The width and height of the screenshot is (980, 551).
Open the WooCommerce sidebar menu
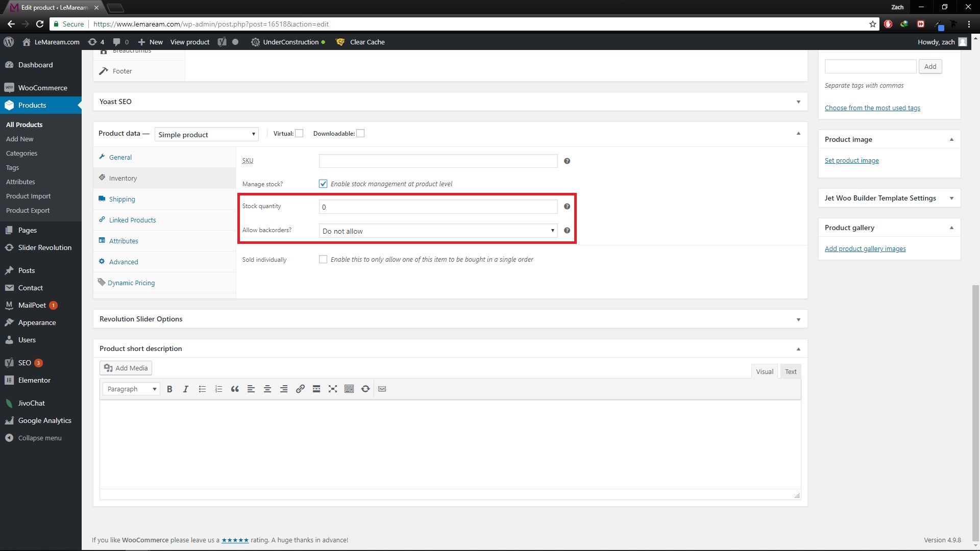point(41,88)
